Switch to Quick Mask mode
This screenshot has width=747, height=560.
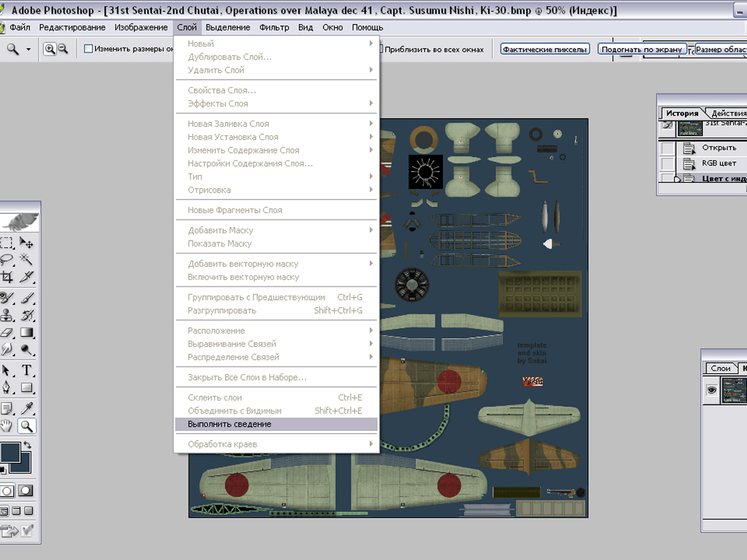pyautogui.click(x=26, y=491)
